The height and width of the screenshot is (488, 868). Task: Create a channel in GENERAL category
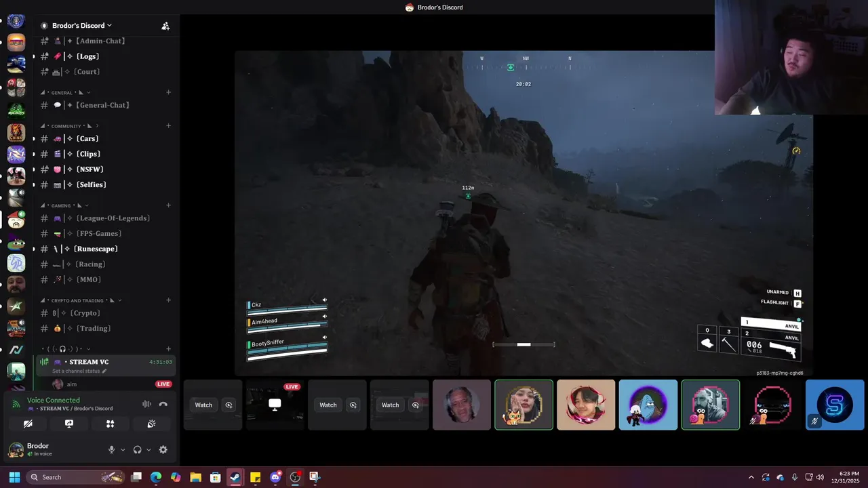click(x=168, y=92)
